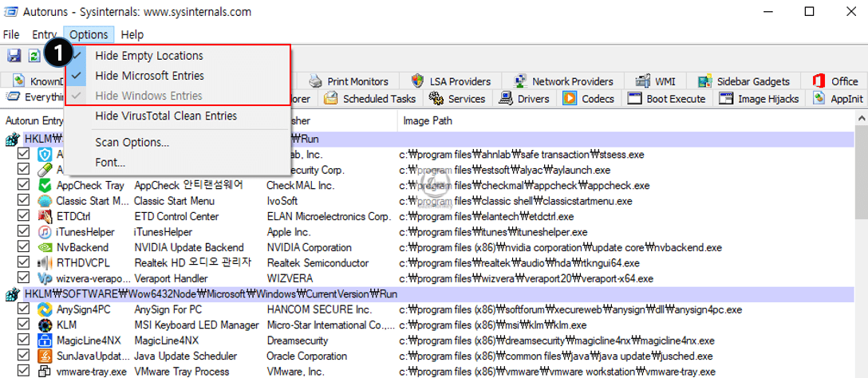Disable the RTHDVCPL entry checkbox
The width and height of the screenshot is (868, 378).
pyautogui.click(x=24, y=263)
